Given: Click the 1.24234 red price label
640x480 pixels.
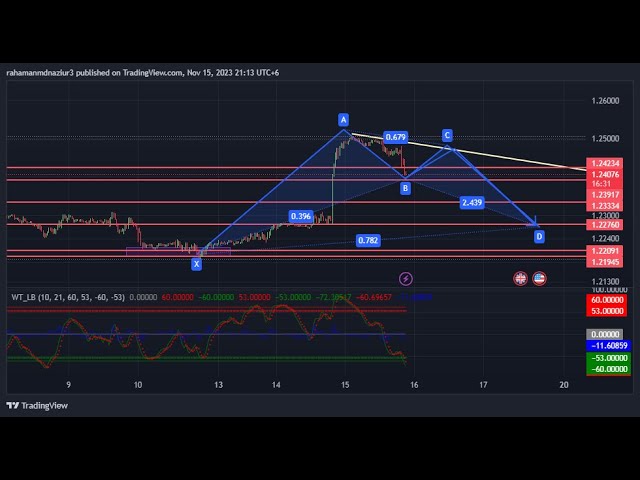Looking at the screenshot, I should click(606, 163).
